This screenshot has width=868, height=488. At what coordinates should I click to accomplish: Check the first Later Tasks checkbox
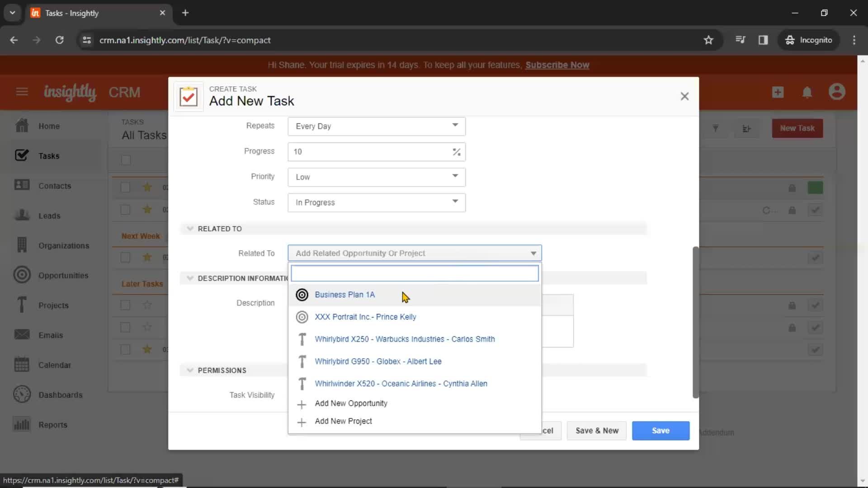(125, 305)
